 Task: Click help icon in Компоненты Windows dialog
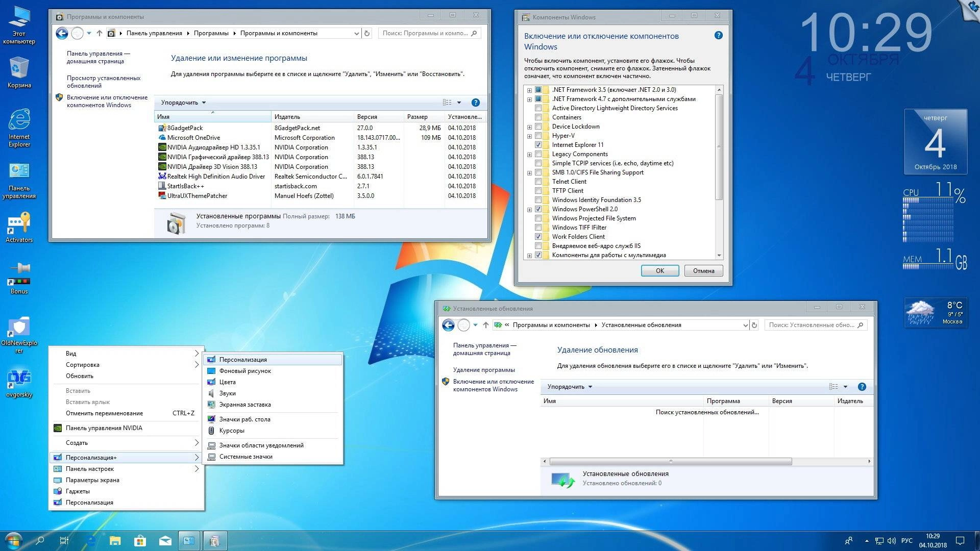pos(719,35)
